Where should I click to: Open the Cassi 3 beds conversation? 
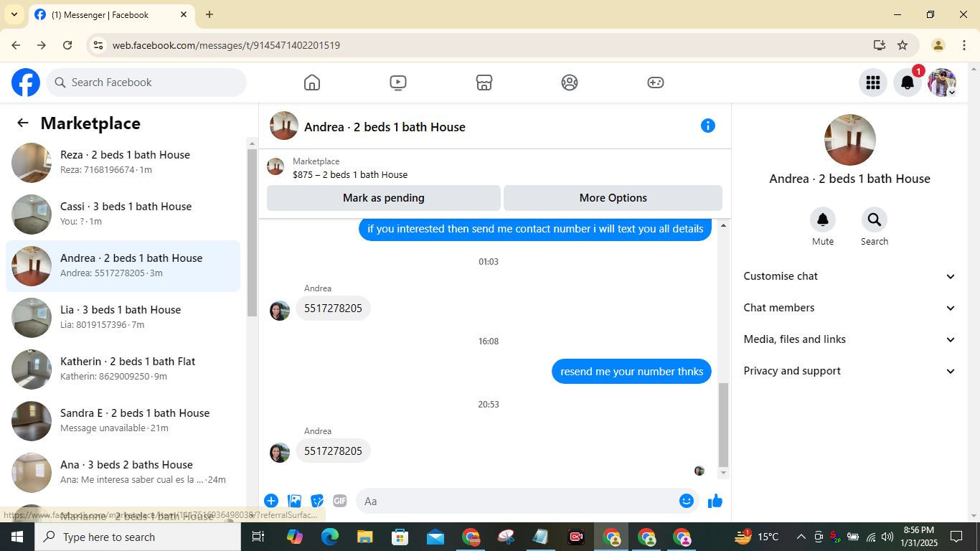pos(123,215)
